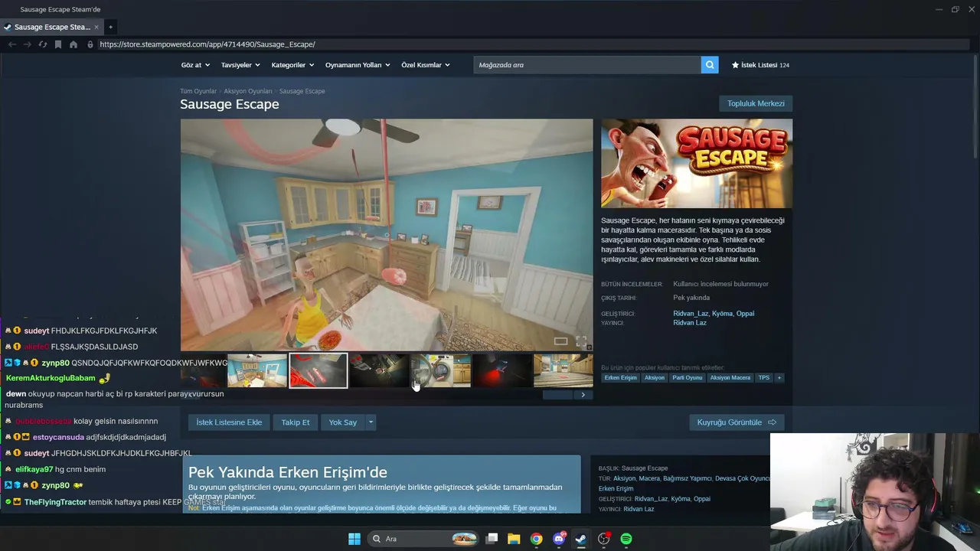Click the store search magnifier button

(x=710, y=65)
